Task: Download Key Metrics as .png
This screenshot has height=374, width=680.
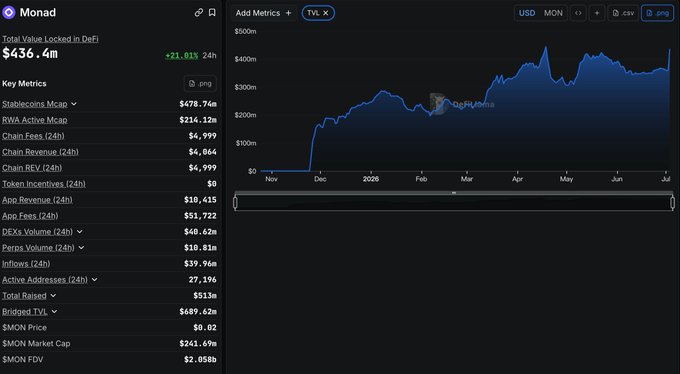Action: [200, 83]
